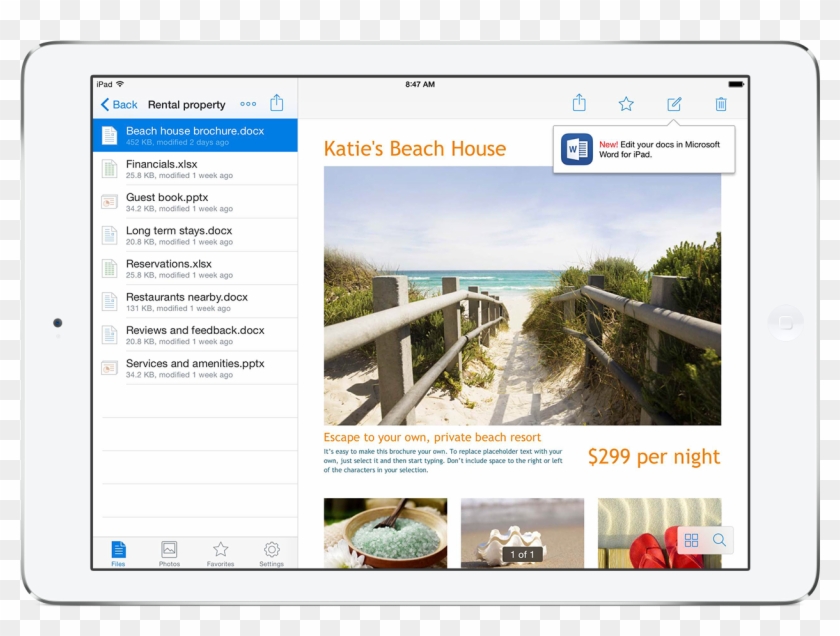Tap the three-dot more options icon
Viewport: 840px width, 636px height.
[248, 103]
